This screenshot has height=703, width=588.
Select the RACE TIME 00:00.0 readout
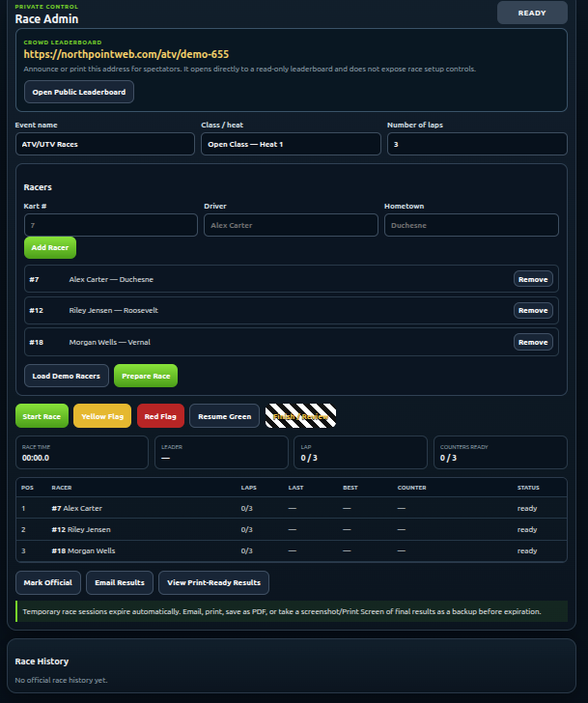(82, 453)
